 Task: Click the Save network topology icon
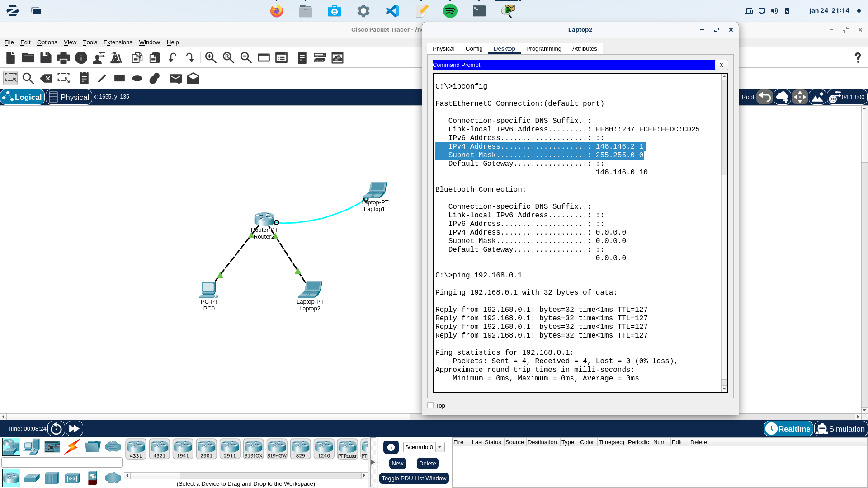pos(45,57)
